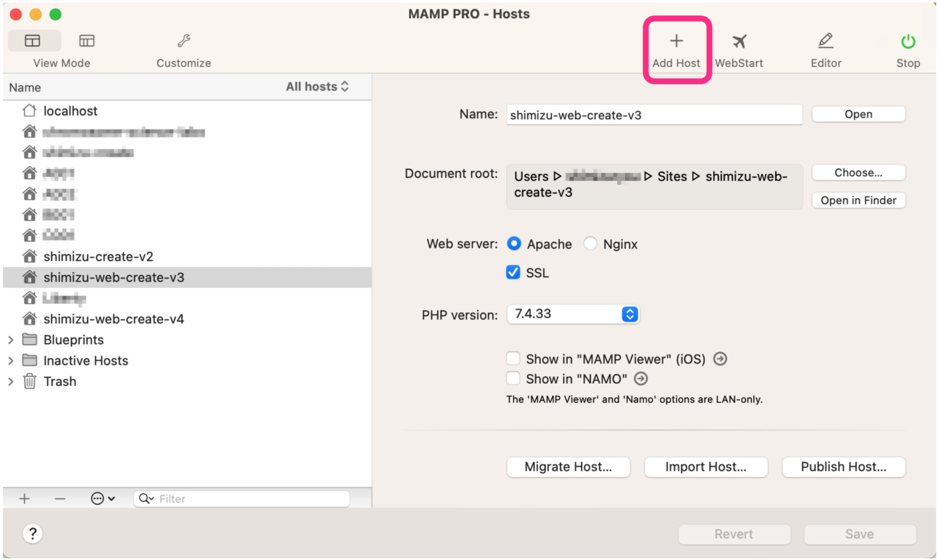
Task: Expand the Blueprints folder
Action: [x=11, y=340]
